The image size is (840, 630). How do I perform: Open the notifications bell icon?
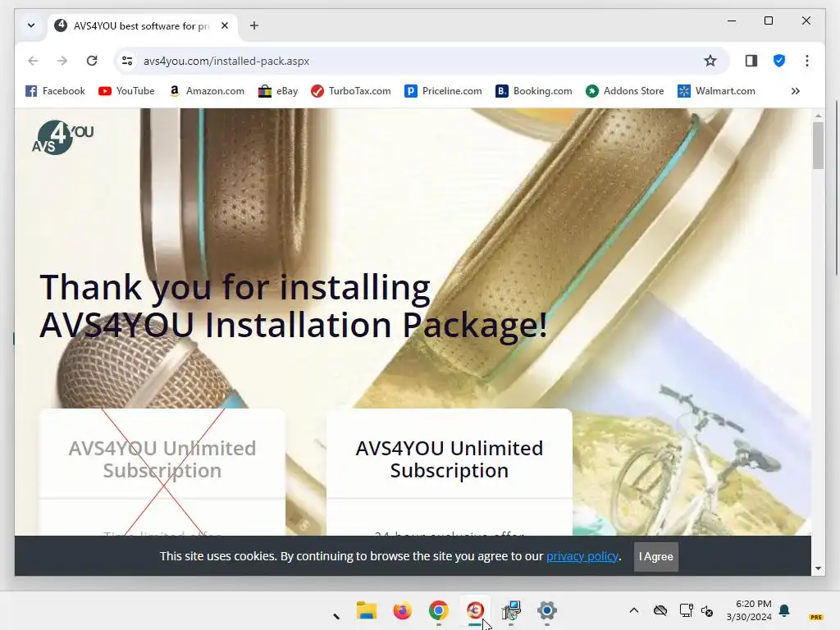[x=784, y=610]
